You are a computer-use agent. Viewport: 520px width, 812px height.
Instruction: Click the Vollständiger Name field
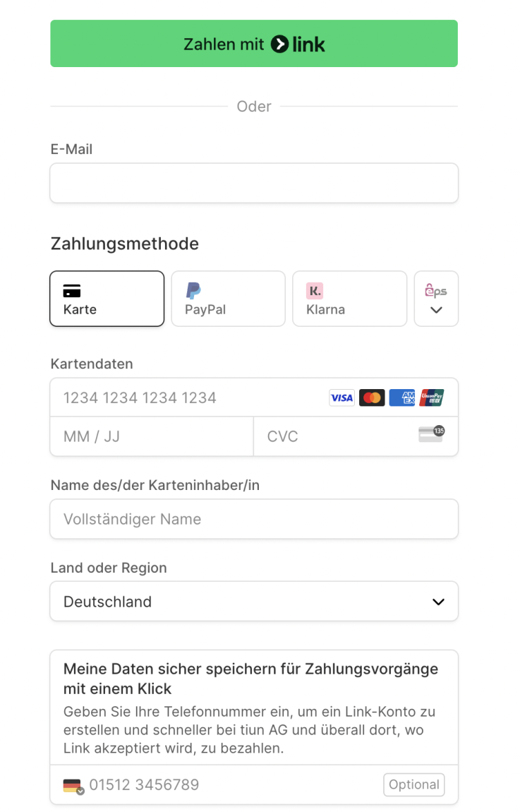coord(254,520)
